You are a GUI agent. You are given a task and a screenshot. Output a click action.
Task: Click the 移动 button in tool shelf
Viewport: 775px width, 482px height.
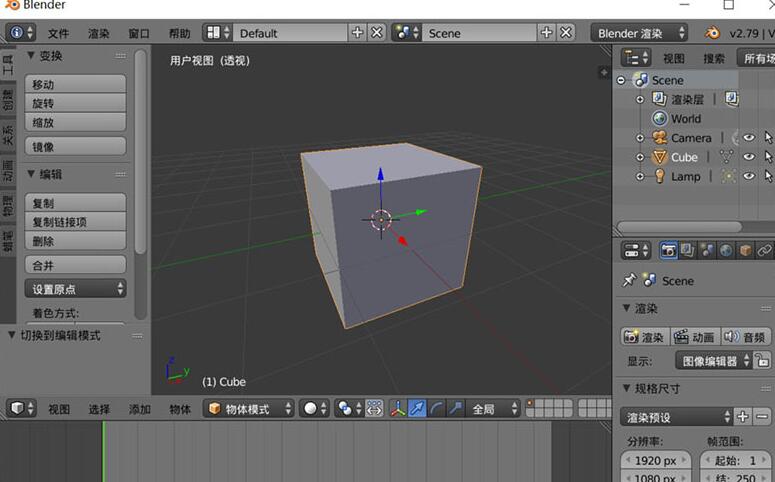point(75,84)
